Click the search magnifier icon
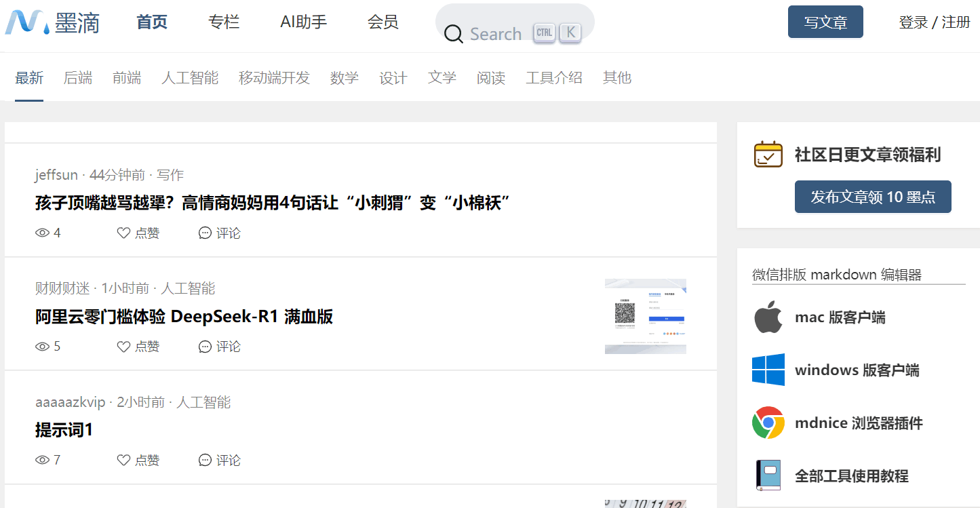 coord(453,34)
